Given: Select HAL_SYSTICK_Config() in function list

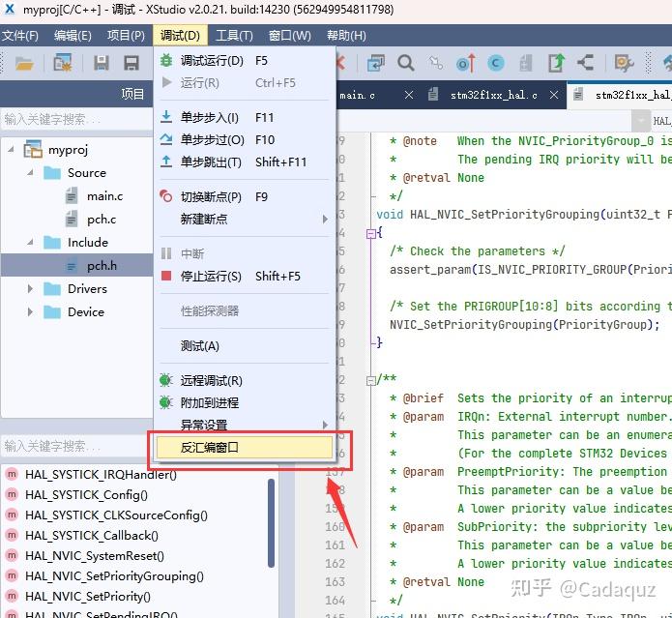Looking at the screenshot, I should click(x=86, y=495).
